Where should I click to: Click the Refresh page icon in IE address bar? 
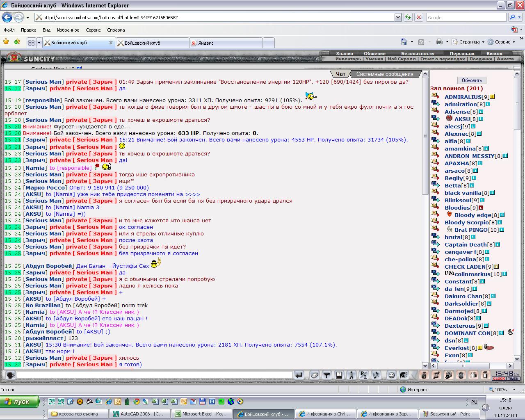[408, 17]
